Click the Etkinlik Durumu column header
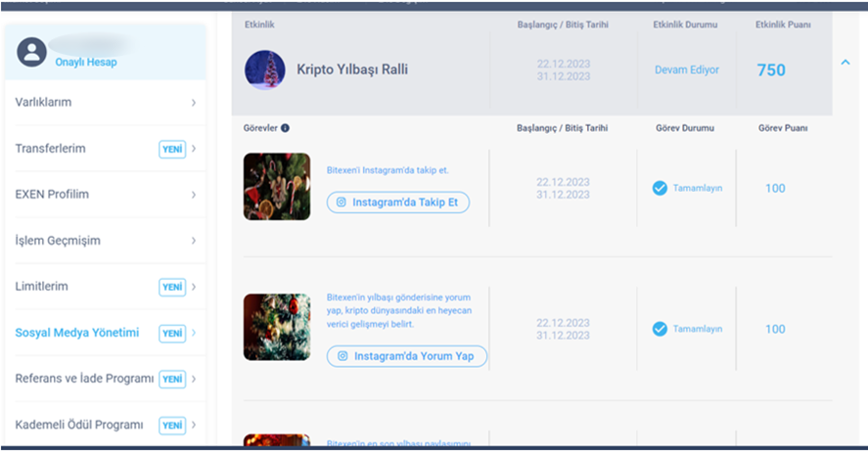The image size is (868, 452). 685,24
